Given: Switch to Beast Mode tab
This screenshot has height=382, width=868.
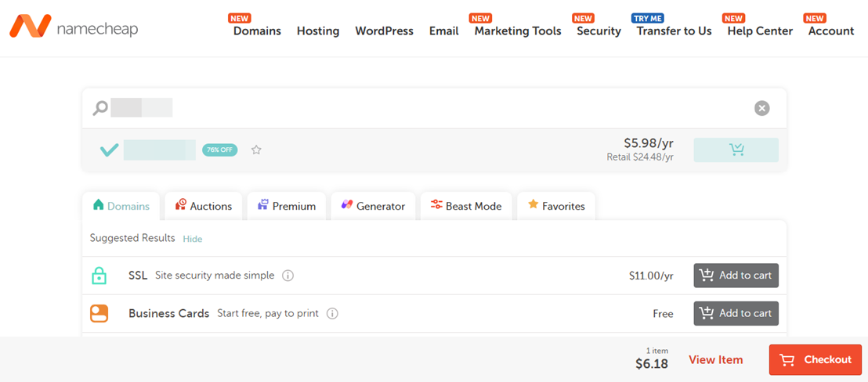Looking at the screenshot, I should [466, 206].
